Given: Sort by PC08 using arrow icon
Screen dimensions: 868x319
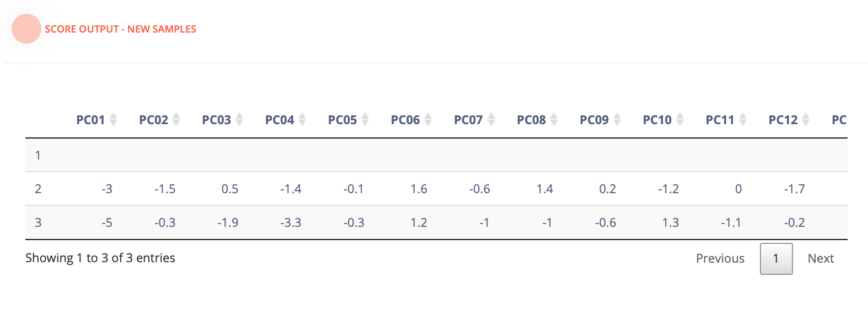Looking at the screenshot, I should (x=554, y=119).
